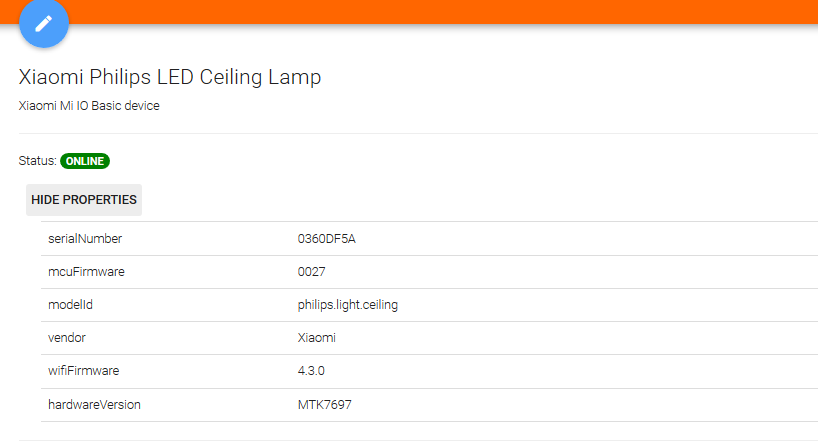The height and width of the screenshot is (444, 818).
Task: Click the orange header bar
Action: (450, 10)
